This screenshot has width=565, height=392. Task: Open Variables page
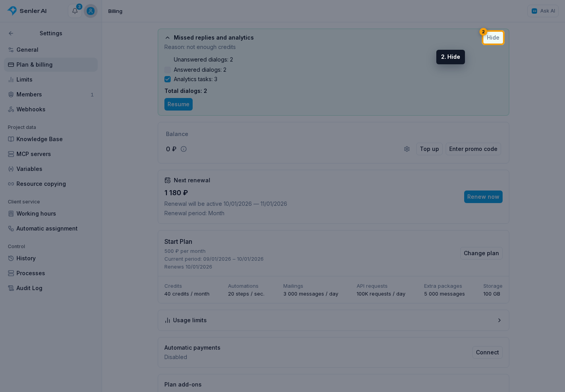click(x=51, y=169)
